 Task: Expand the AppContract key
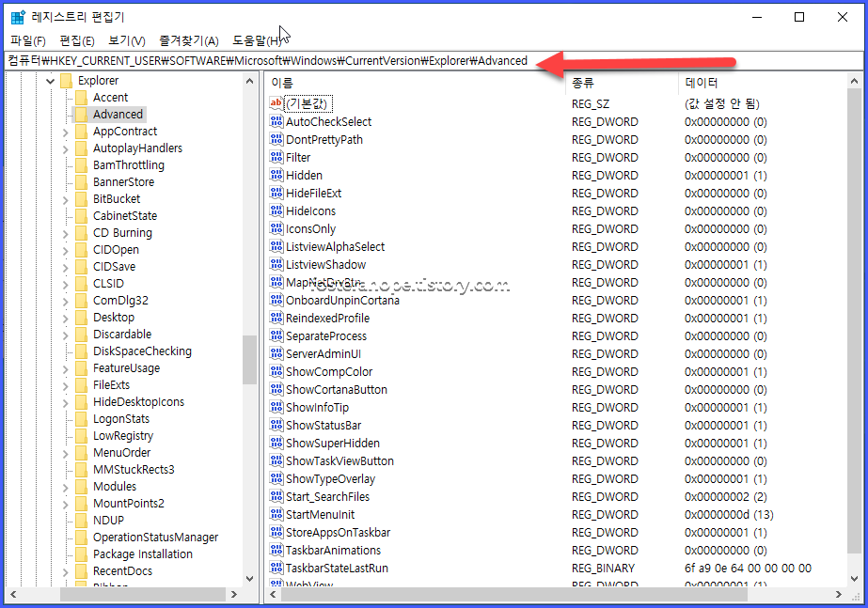[x=65, y=133]
